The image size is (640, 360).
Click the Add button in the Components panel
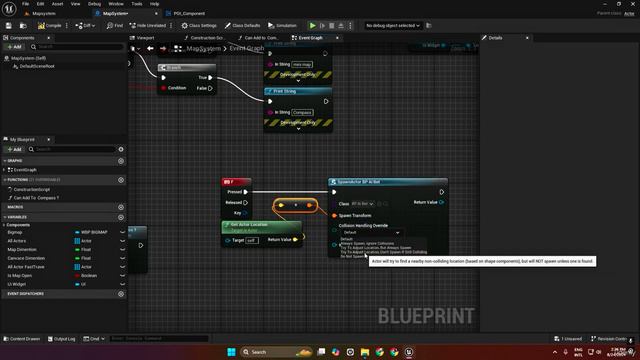tap(14, 47)
